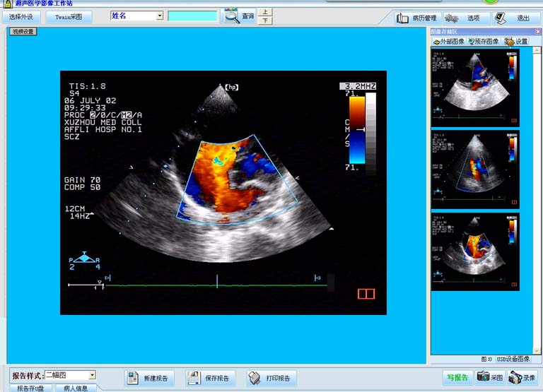Click the main ultrasound Doppler image
The image size is (543, 392).
pos(223,193)
